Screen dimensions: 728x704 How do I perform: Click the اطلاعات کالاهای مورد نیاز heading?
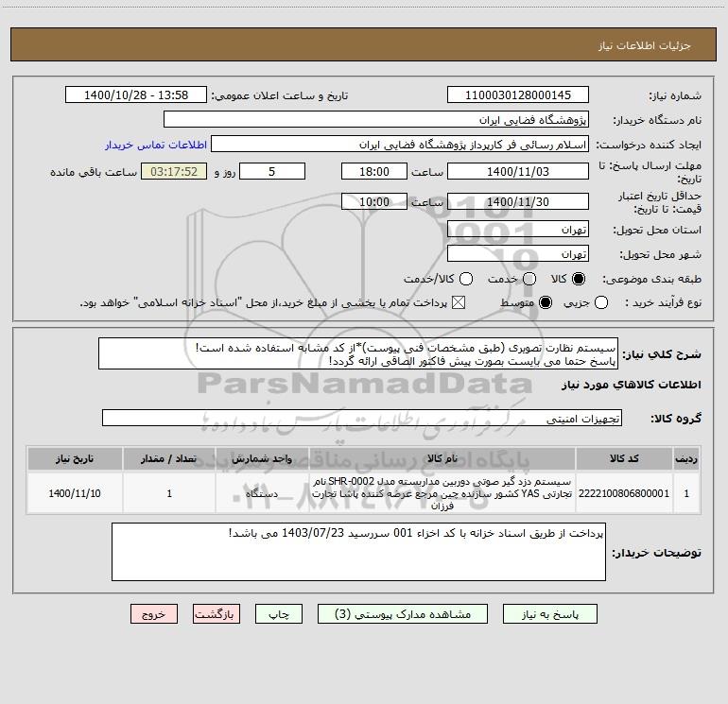coord(631,385)
